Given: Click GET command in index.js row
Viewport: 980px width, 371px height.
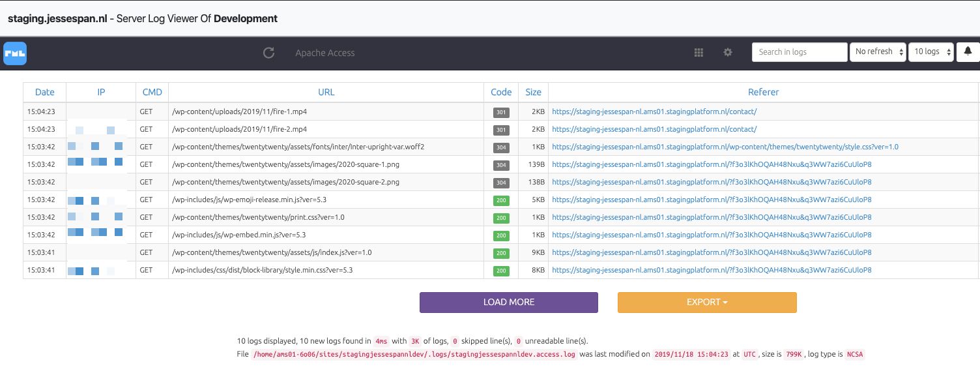Looking at the screenshot, I should coord(146,252).
